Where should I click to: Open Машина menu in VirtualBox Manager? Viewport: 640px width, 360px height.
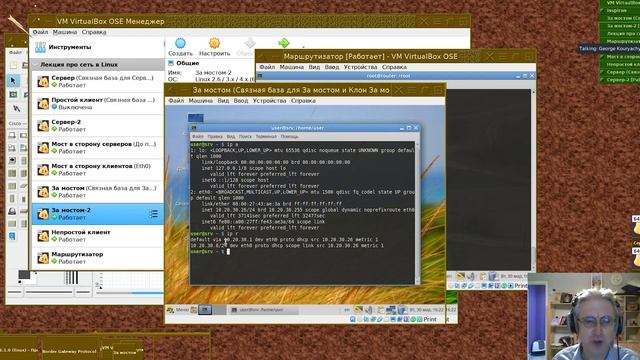(x=65, y=32)
